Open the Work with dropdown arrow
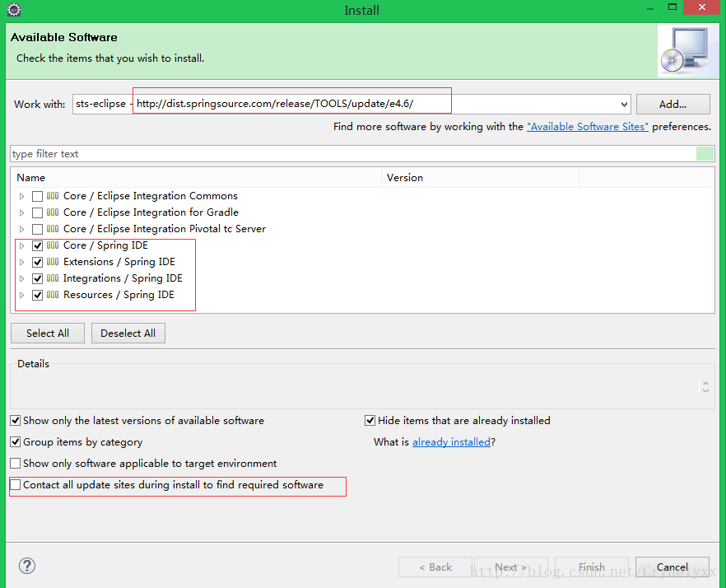This screenshot has width=726, height=588. coord(624,105)
